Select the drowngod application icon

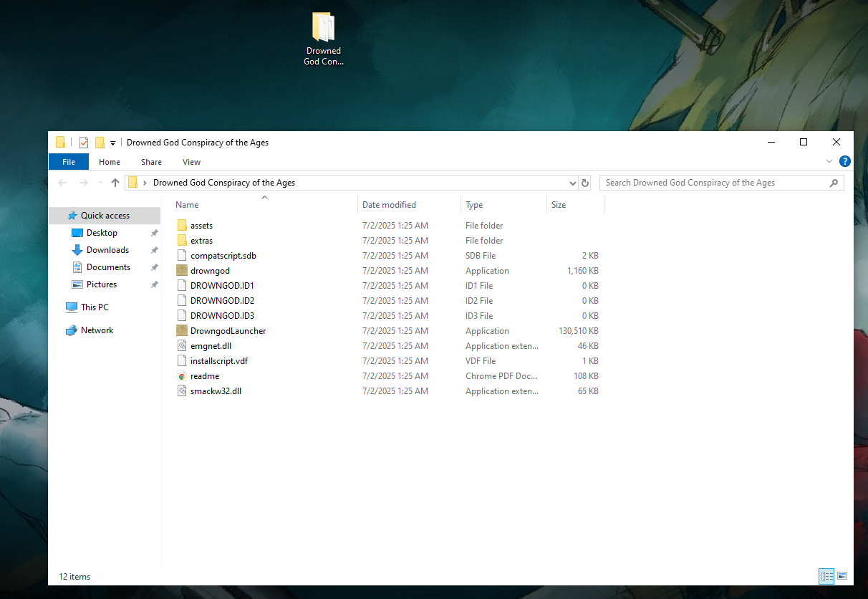(182, 271)
